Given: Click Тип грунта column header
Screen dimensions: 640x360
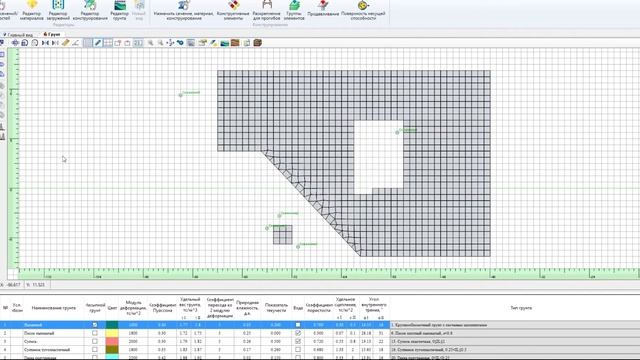Looking at the screenshot, I should pyautogui.click(x=521, y=308).
